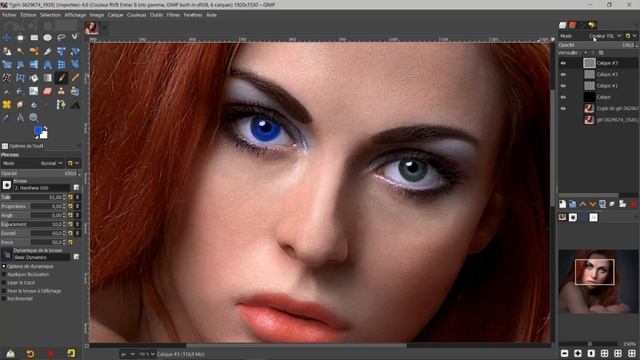The height and width of the screenshot is (360, 640).
Task: Enable Appliquer fluctuation checkbox
Action: click(x=4, y=274)
